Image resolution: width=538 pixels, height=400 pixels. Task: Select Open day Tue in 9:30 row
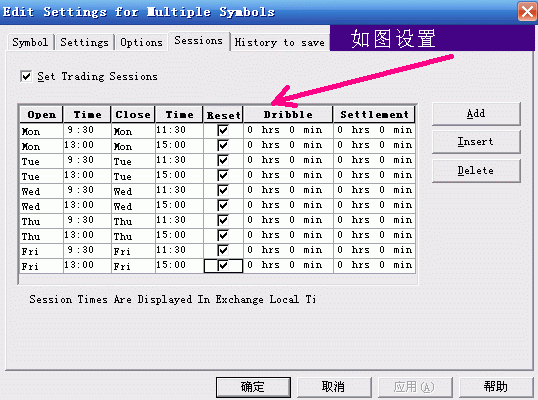coord(41,161)
